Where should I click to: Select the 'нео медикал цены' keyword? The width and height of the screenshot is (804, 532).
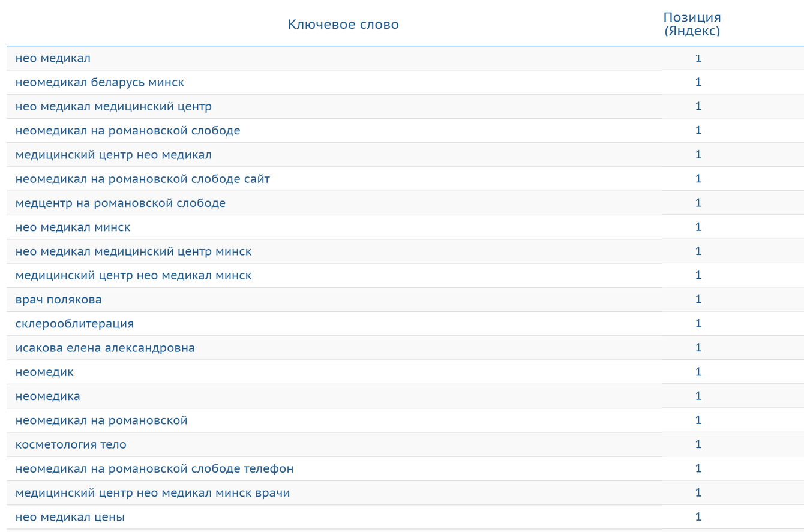(70, 517)
